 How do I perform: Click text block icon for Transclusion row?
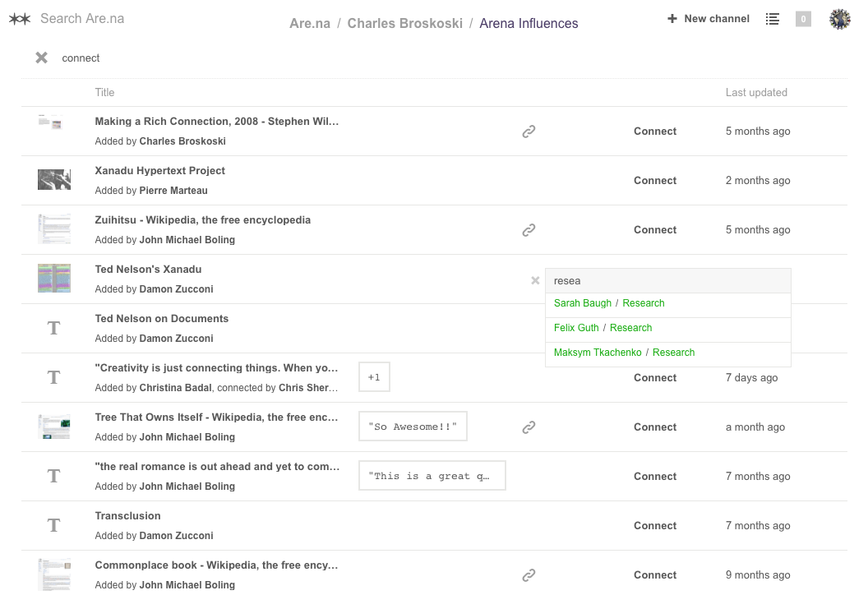[53, 525]
